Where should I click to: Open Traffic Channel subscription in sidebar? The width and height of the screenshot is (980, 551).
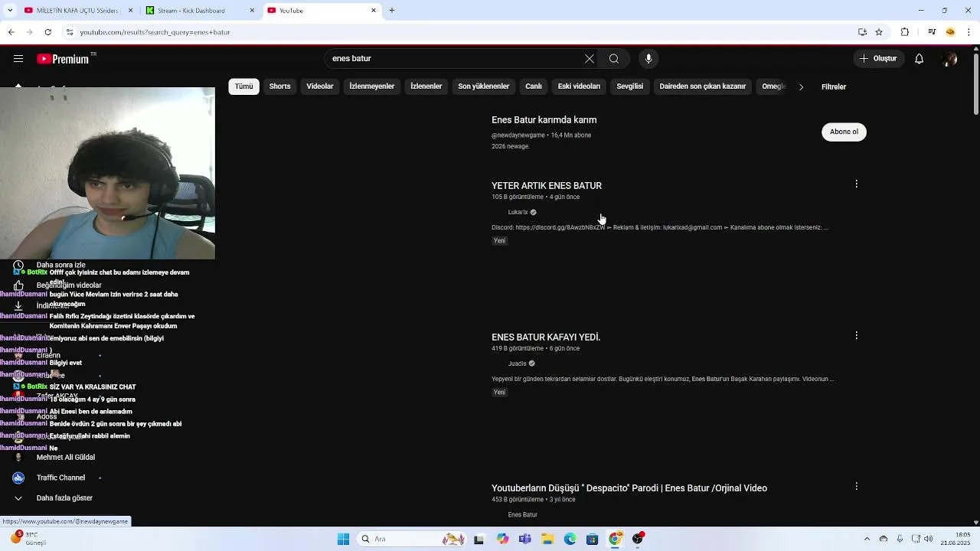point(61,478)
